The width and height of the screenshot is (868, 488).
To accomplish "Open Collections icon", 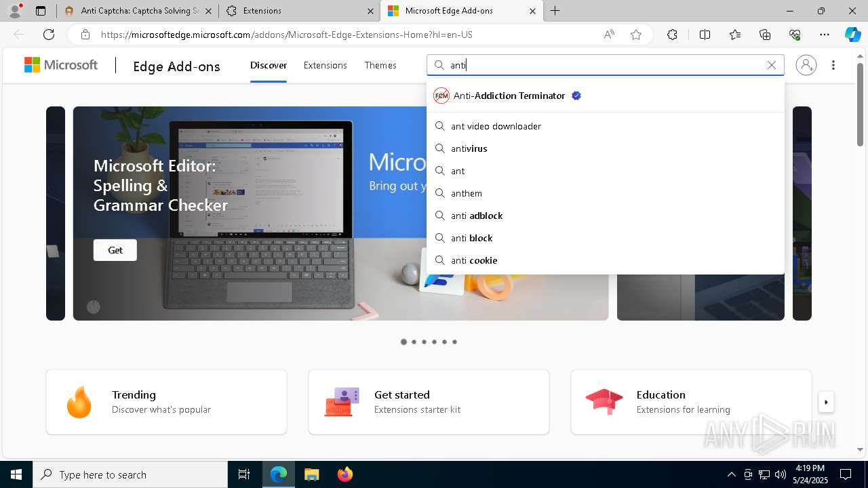I will pyautogui.click(x=765, y=35).
